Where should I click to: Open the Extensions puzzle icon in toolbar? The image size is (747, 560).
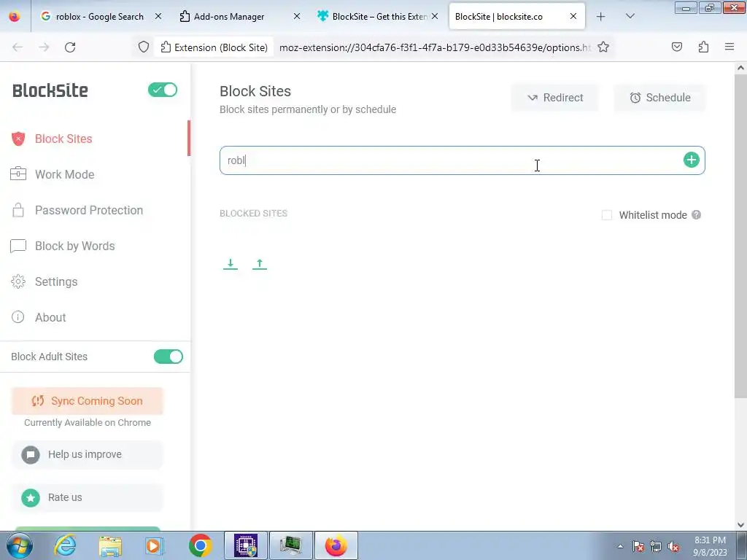pos(703,47)
